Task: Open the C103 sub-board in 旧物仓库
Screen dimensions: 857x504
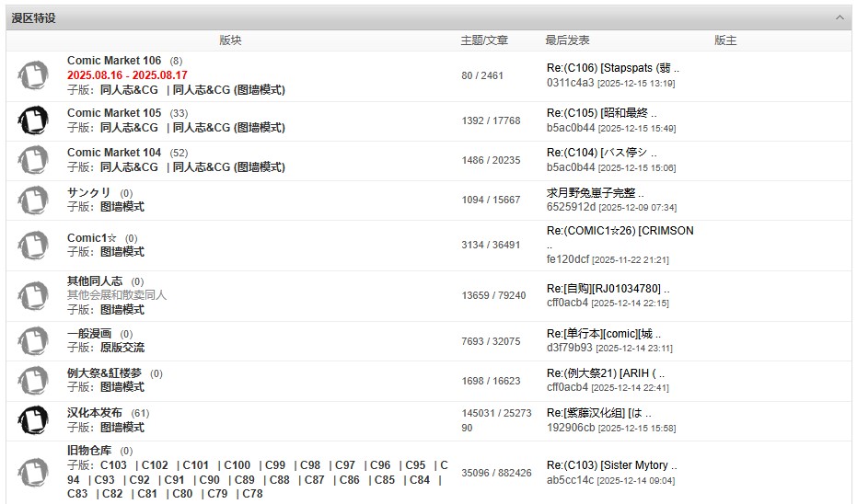Action: [115, 465]
